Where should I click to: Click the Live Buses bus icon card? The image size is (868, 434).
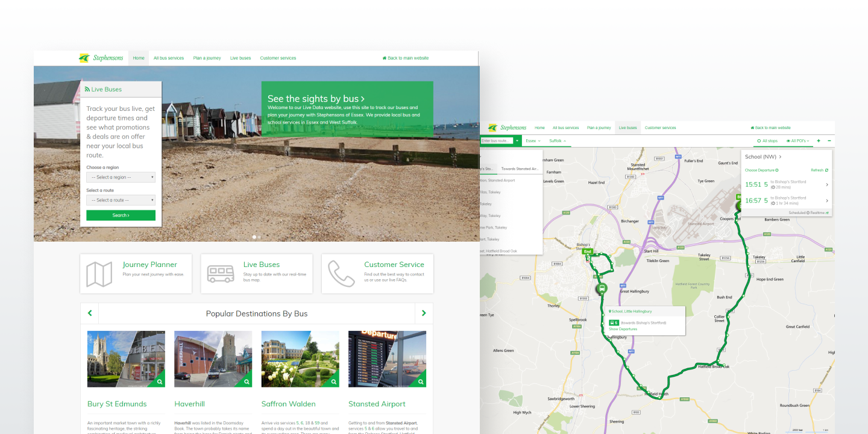(221, 274)
